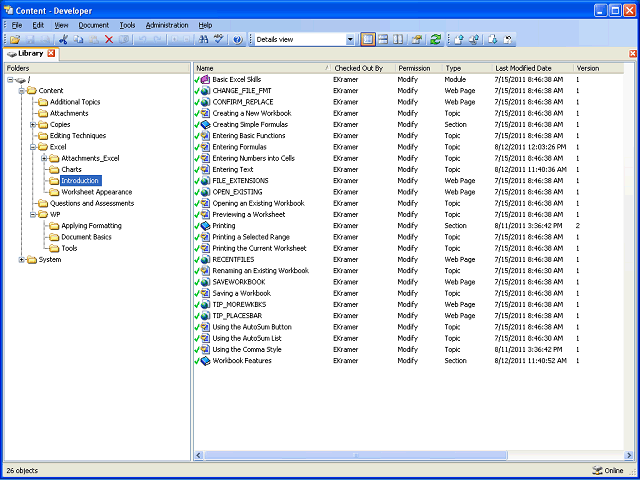This screenshot has height=480, width=640.
Task: Open the Tools menu
Action: (127, 25)
